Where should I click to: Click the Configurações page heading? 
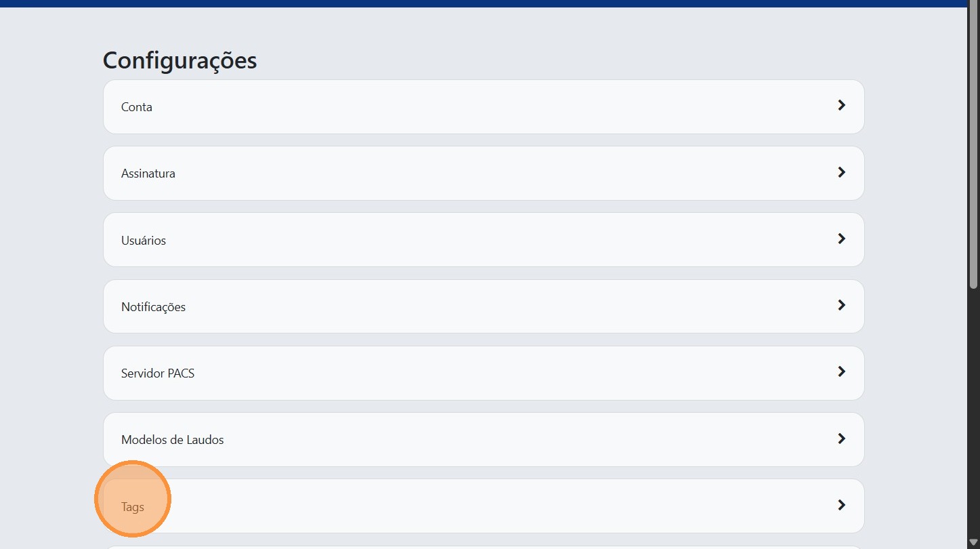[179, 60]
